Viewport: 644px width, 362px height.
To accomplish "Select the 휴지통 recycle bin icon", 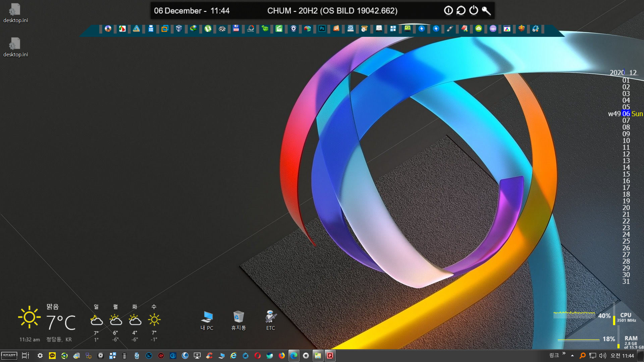I will coord(238,321).
